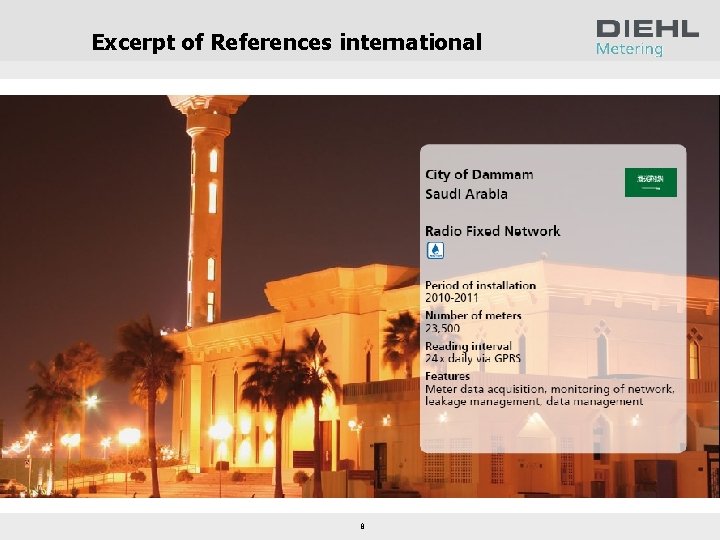
Task: Click the 'Saudi Arabia' country text
Action: [x=466, y=194]
